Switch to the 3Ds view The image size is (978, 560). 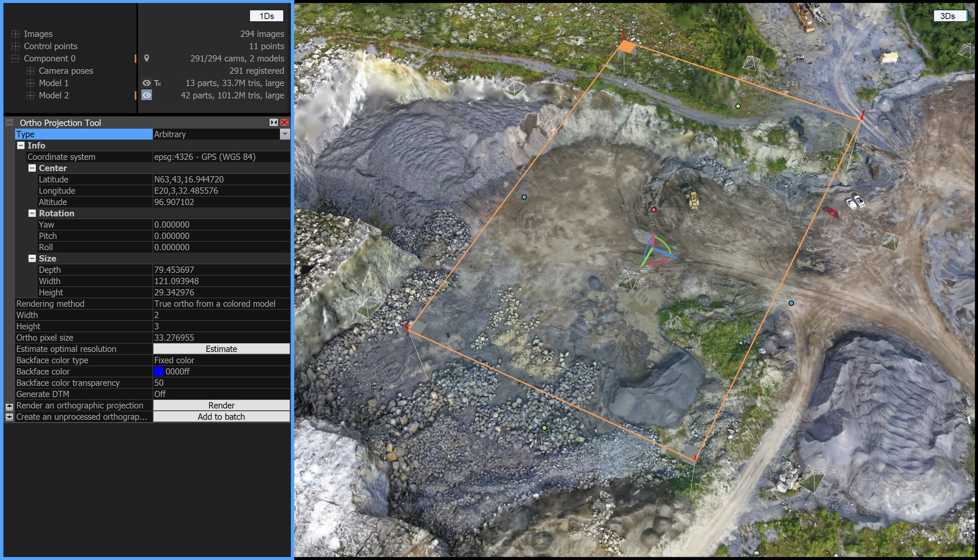coord(948,16)
